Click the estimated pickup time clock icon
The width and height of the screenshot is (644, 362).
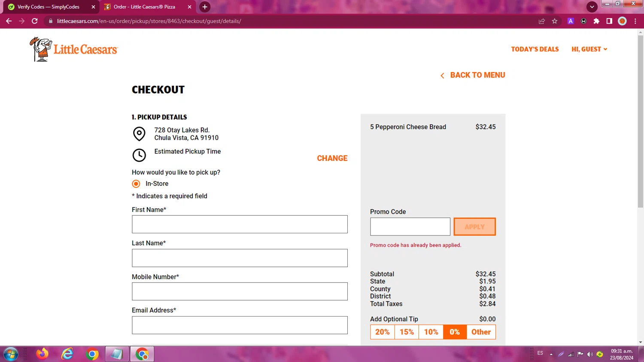coord(139,155)
